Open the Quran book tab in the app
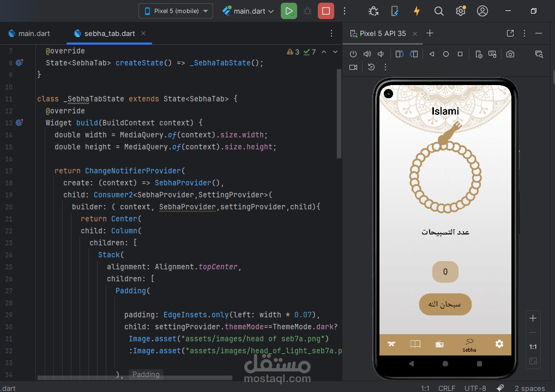The height and width of the screenshot is (392, 555). 415,344
